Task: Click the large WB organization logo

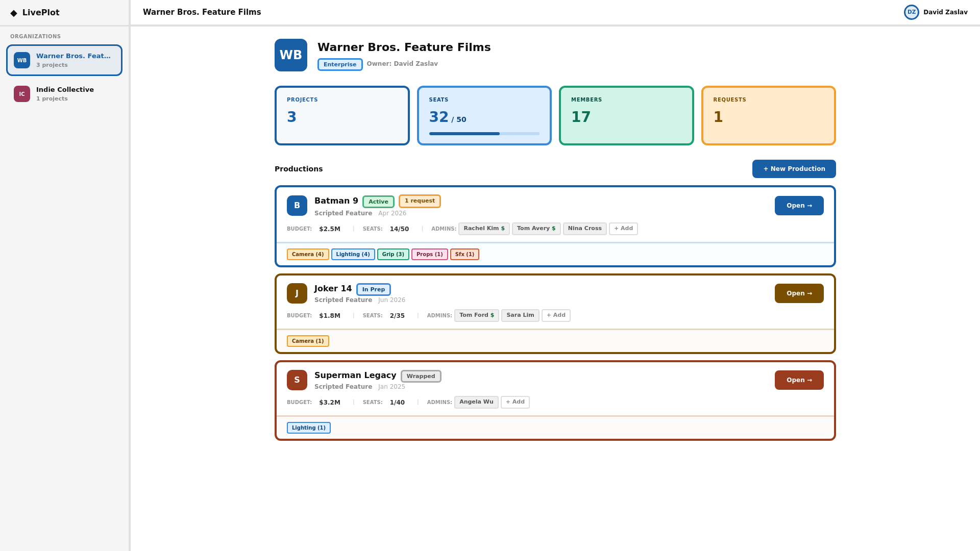Action: tap(291, 55)
